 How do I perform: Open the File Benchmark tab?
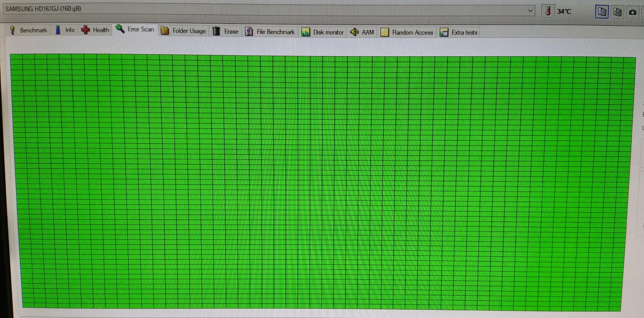270,32
